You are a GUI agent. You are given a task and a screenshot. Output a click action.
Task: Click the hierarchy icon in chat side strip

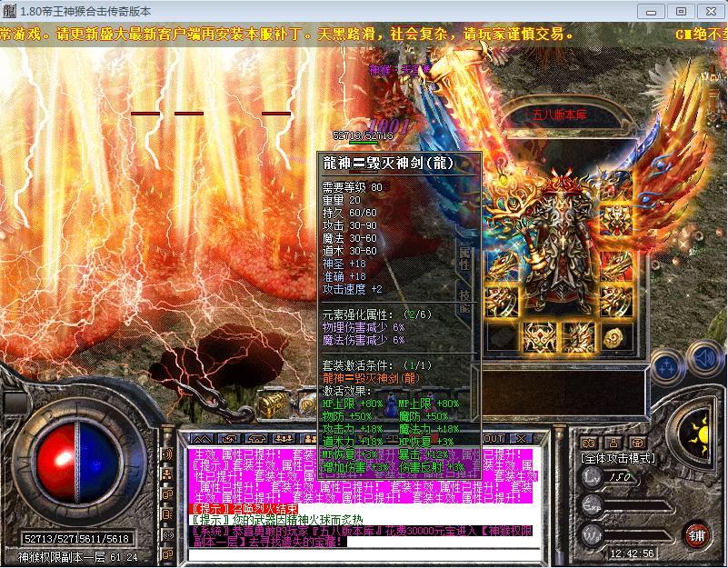pyautogui.click(x=167, y=474)
